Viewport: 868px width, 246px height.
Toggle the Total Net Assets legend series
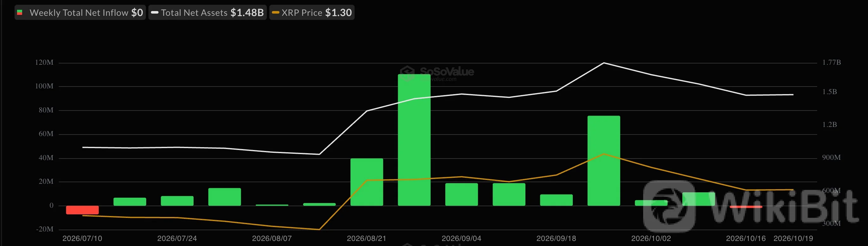pyautogui.click(x=207, y=12)
